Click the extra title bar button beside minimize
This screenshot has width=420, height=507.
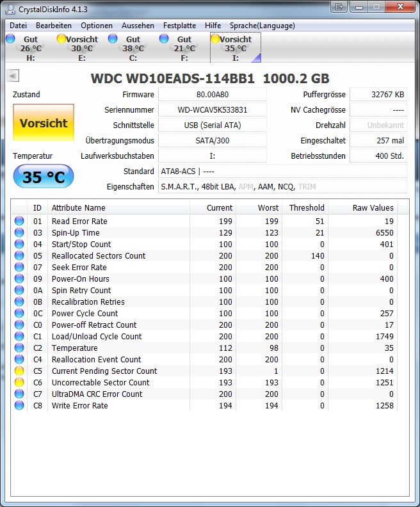pos(339,7)
